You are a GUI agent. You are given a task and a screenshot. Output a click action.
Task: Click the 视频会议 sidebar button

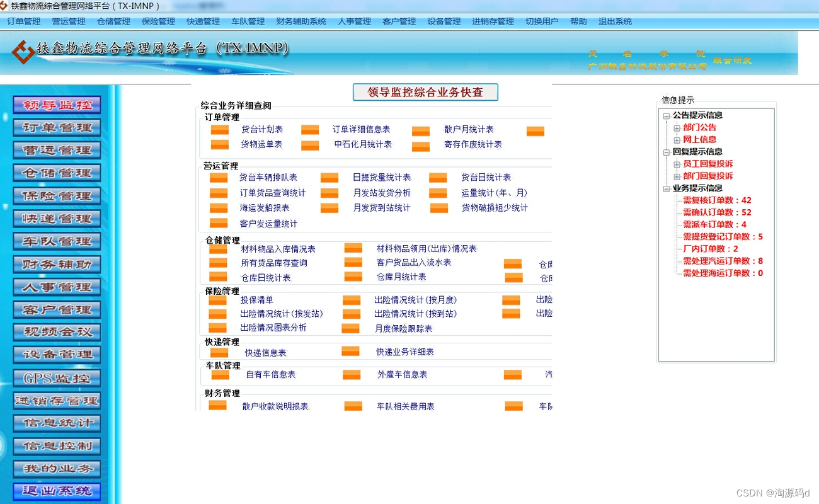pyautogui.click(x=57, y=332)
